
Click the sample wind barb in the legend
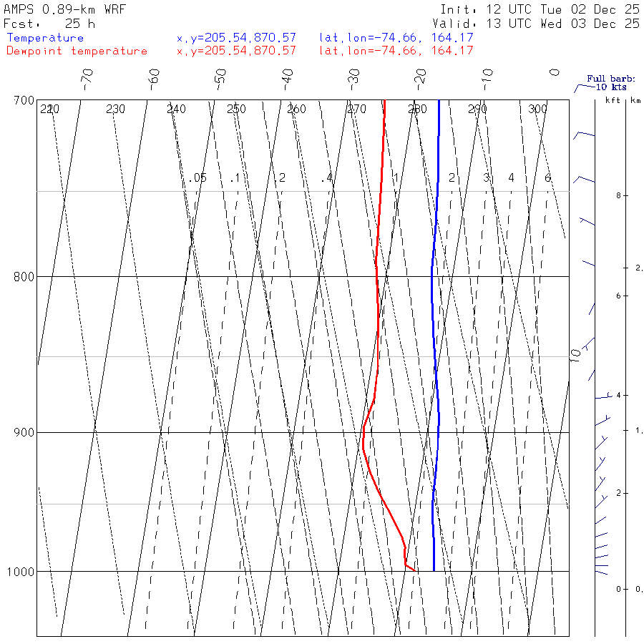[x=583, y=88]
